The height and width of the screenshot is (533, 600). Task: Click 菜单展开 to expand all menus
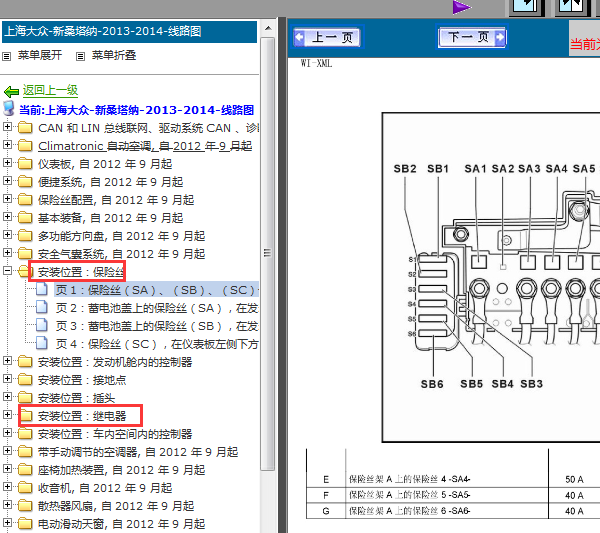[x=40, y=55]
